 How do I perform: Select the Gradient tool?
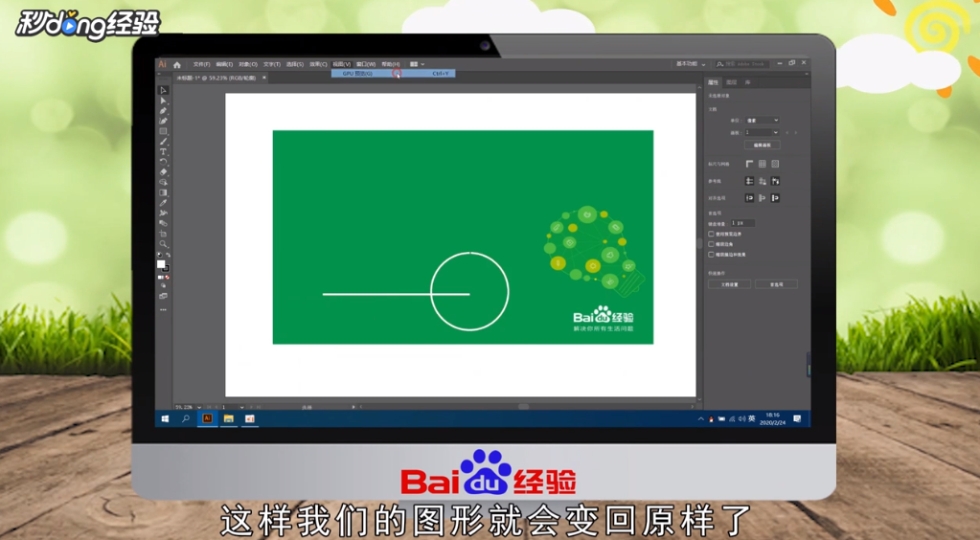click(x=163, y=192)
